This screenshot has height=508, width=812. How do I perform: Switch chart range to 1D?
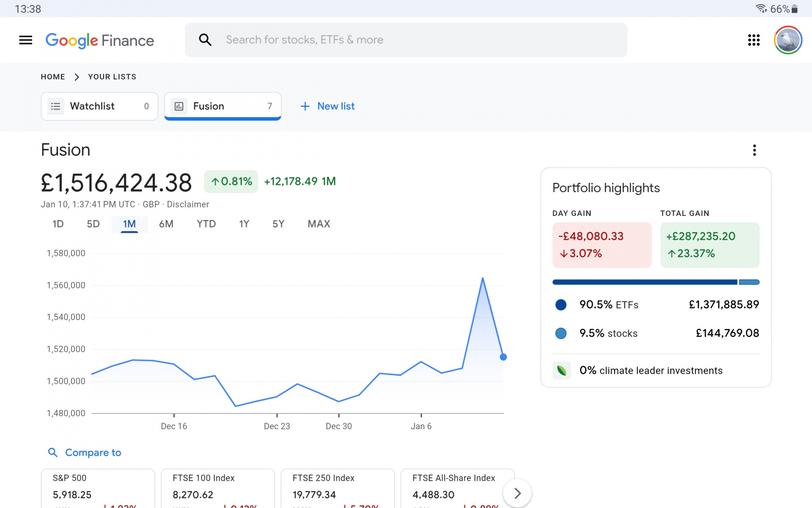[58, 224]
